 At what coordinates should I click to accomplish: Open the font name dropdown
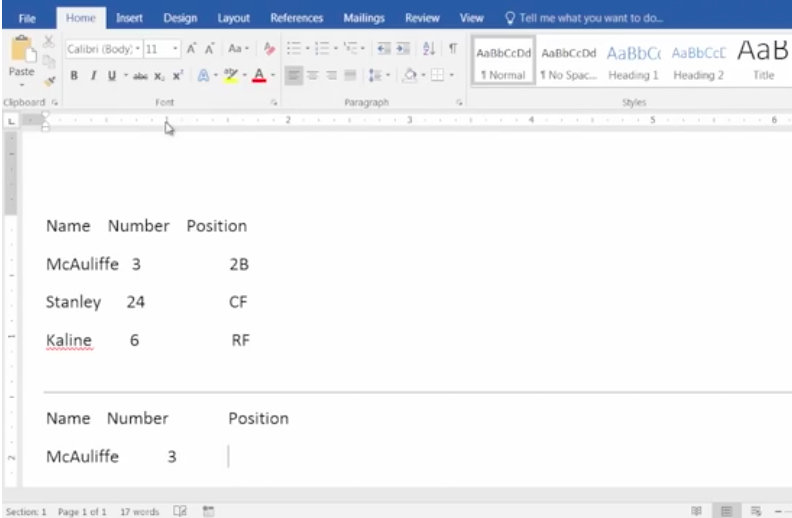[137, 49]
